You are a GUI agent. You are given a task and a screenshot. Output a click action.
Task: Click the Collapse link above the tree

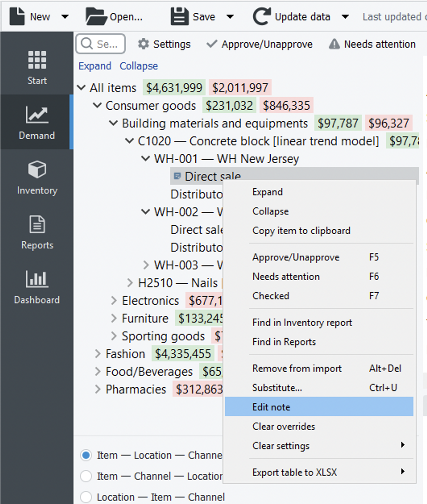click(x=139, y=66)
